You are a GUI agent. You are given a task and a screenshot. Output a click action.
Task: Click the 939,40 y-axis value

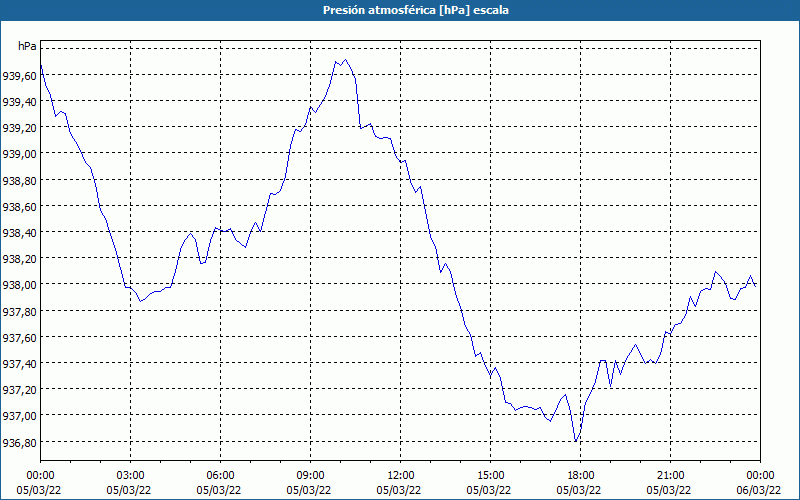point(19,102)
